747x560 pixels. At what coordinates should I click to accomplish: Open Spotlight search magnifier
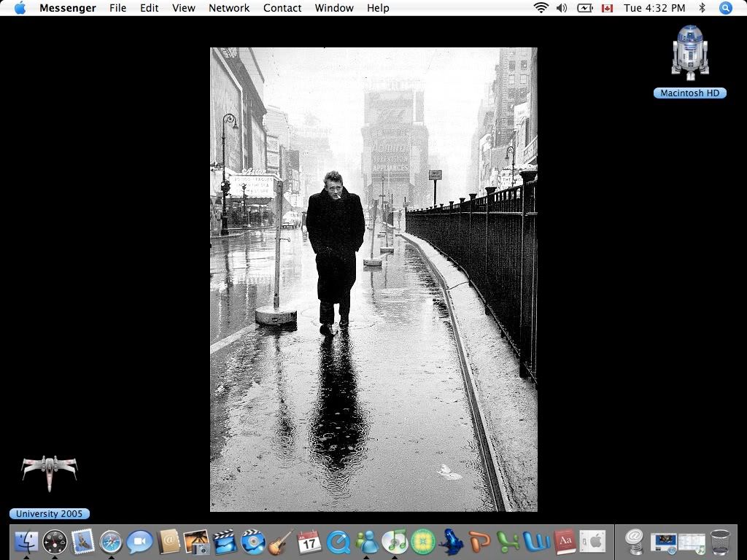(726, 7)
